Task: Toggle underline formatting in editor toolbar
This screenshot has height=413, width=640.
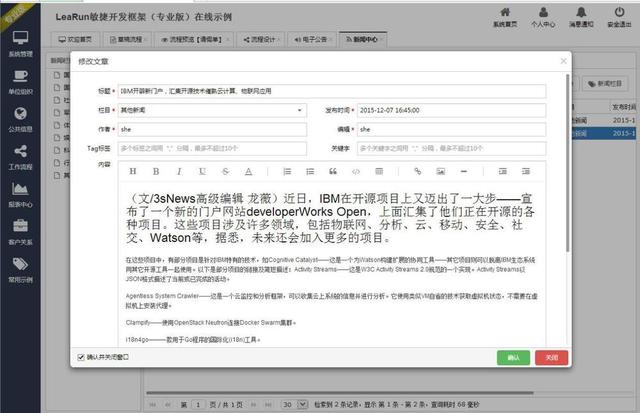Action: [x=202, y=171]
